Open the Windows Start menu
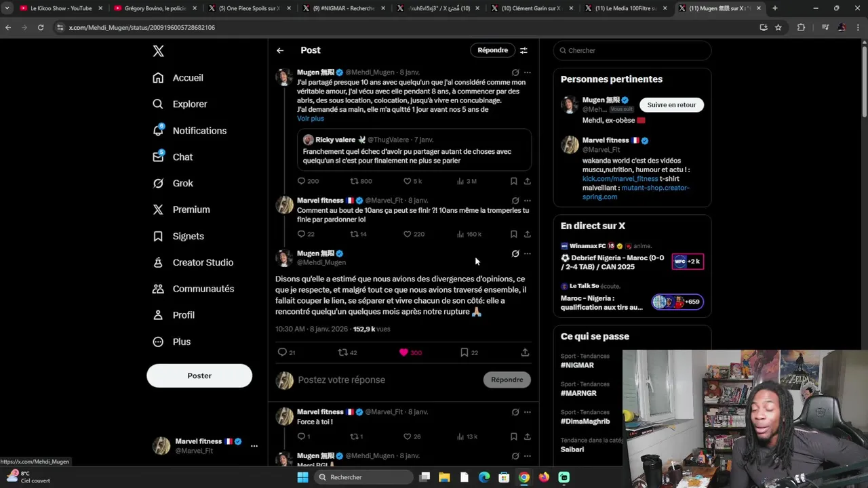This screenshot has width=868, height=488. pyautogui.click(x=303, y=477)
